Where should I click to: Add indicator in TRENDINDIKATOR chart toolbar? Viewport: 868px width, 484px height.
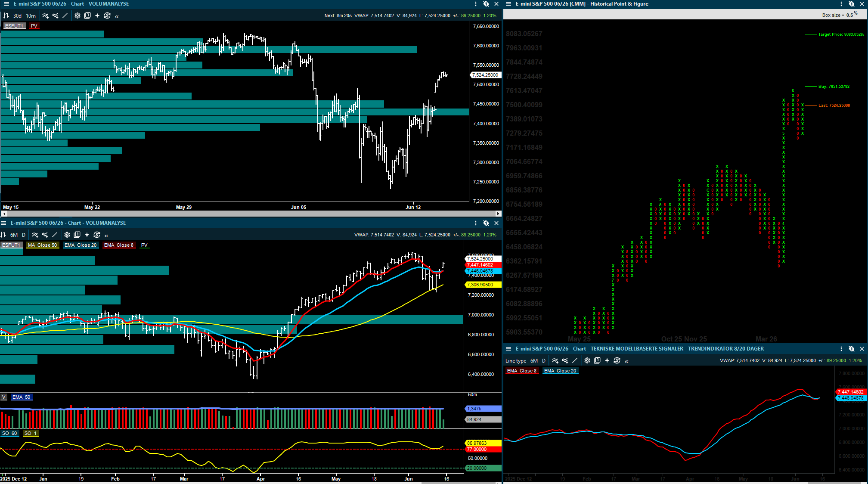coord(555,360)
